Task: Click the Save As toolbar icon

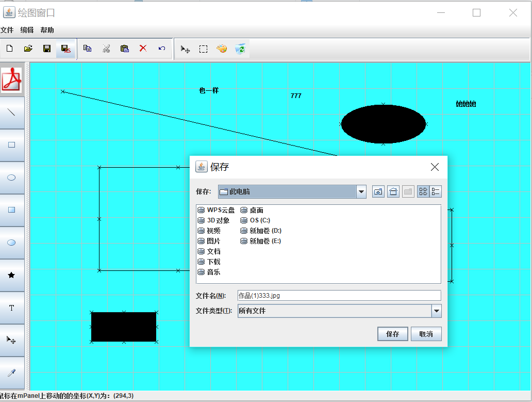Action: point(66,49)
